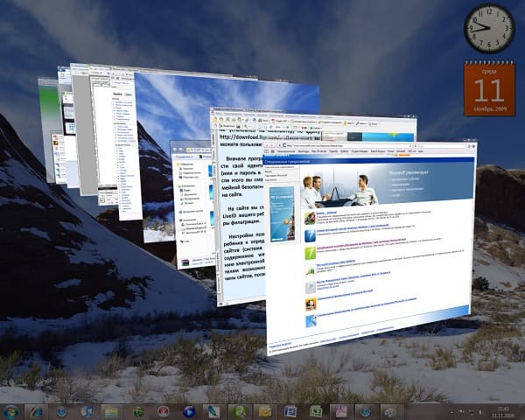Screen dimensions: 525x420
Task: Open the red round taskbar icon
Action: point(163,411)
